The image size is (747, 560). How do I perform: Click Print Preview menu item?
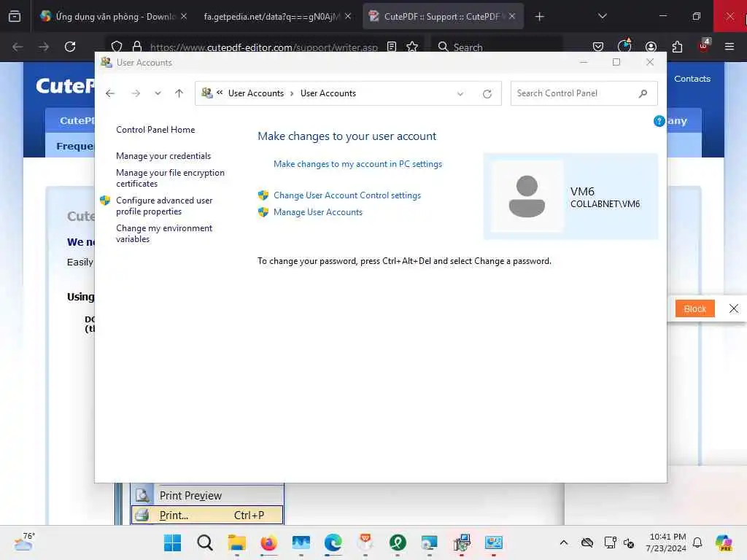[x=207, y=496]
